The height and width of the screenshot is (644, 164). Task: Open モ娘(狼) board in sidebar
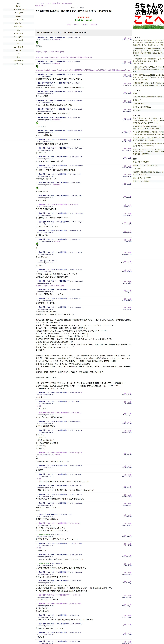tap(18, 23)
